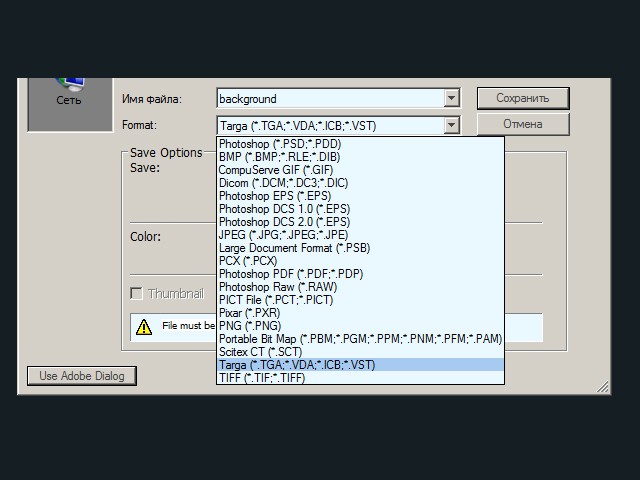Pick CompuServe GIF (*.GIF) format
The image size is (640, 480).
click(x=360, y=170)
